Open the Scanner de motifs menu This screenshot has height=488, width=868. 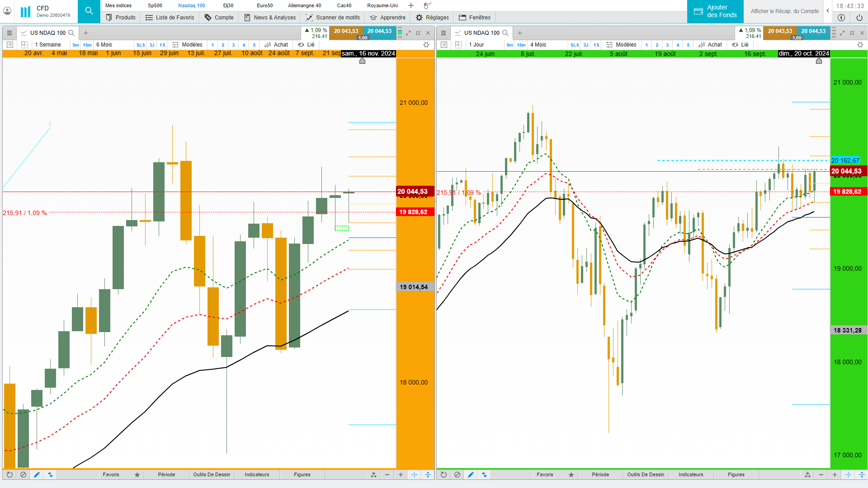[333, 18]
